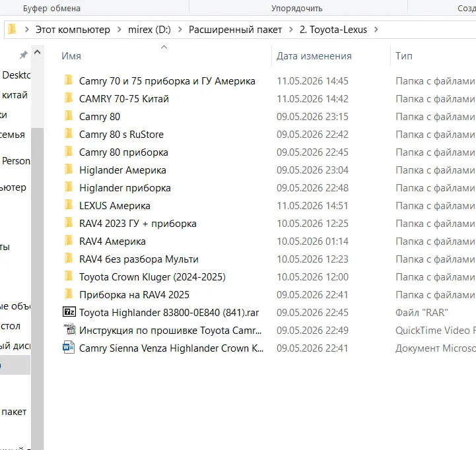The image size is (476, 450).
Task: Sort by Дата изменения column header
Action: click(314, 56)
